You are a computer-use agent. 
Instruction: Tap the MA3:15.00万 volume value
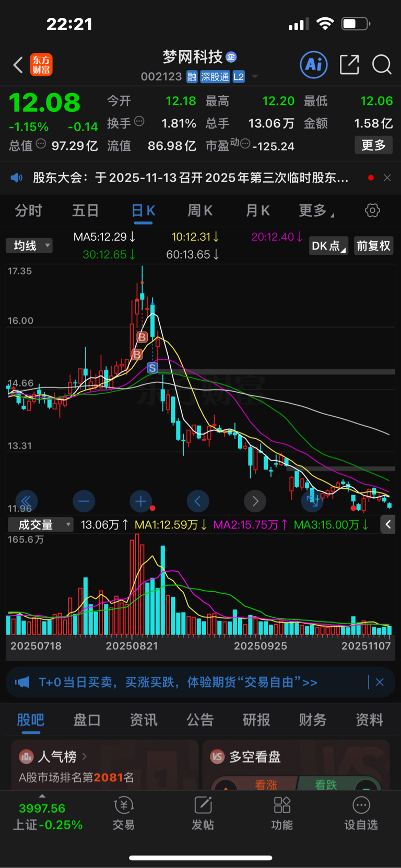pos(331,525)
